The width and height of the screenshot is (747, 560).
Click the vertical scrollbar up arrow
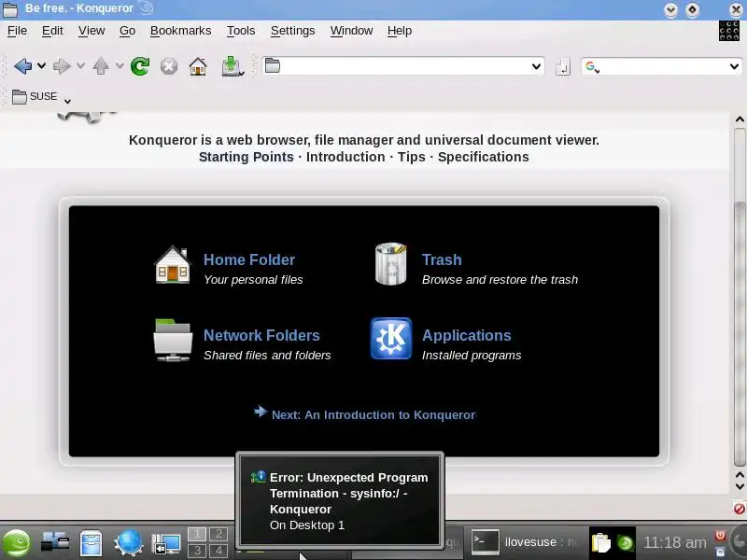click(x=740, y=119)
